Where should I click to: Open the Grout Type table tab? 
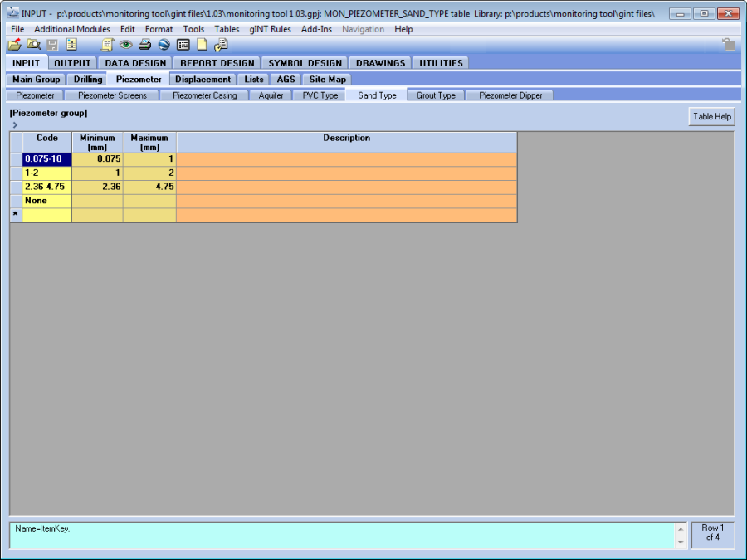pyautogui.click(x=436, y=95)
